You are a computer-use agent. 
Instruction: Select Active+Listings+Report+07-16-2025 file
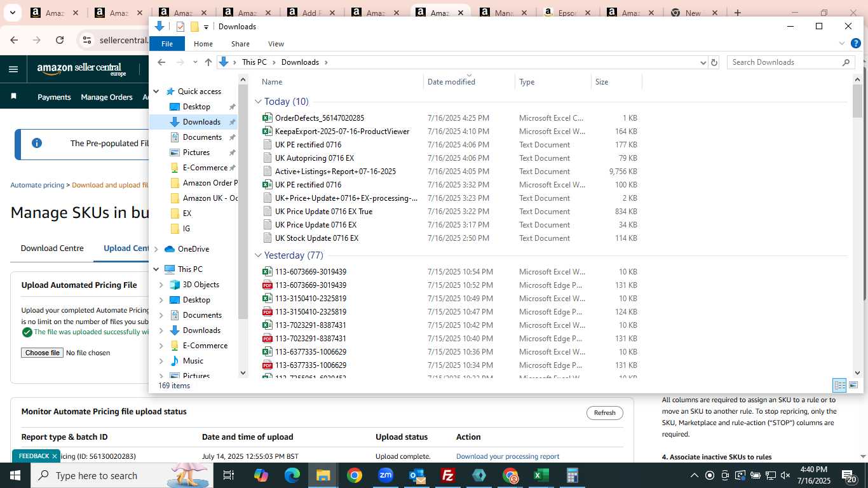pyautogui.click(x=336, y=172)
